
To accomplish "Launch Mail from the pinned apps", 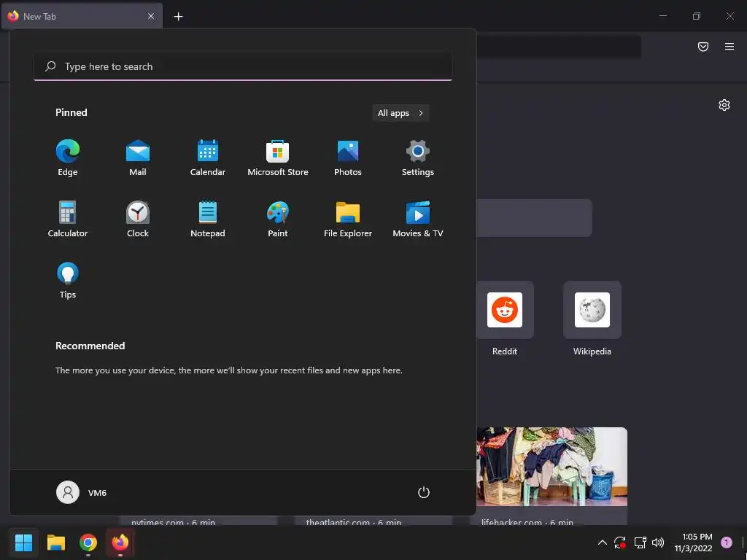I will [138, 158].
